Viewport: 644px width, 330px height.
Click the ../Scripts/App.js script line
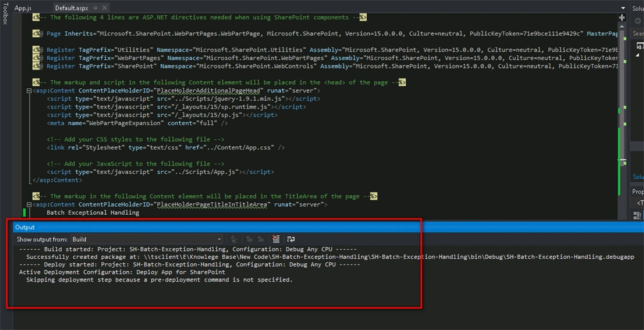[x=160, y=172]
